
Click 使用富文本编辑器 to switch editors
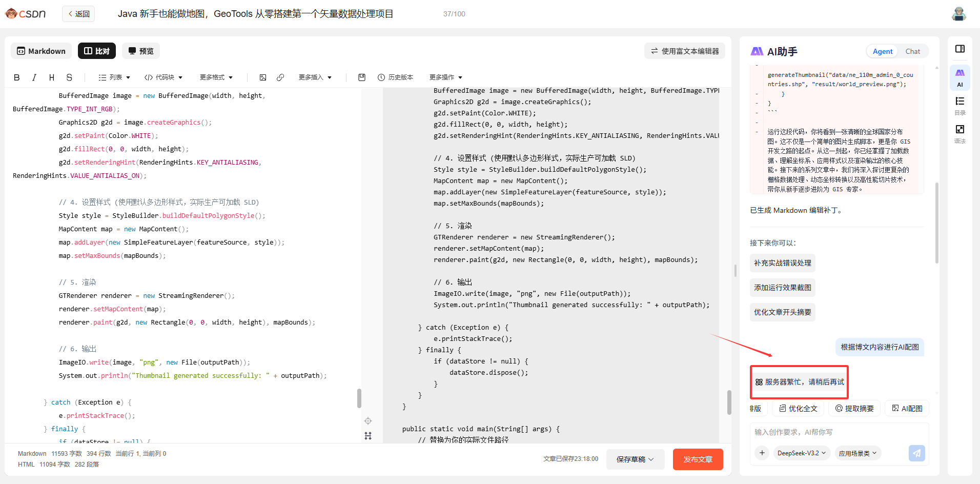685,51
